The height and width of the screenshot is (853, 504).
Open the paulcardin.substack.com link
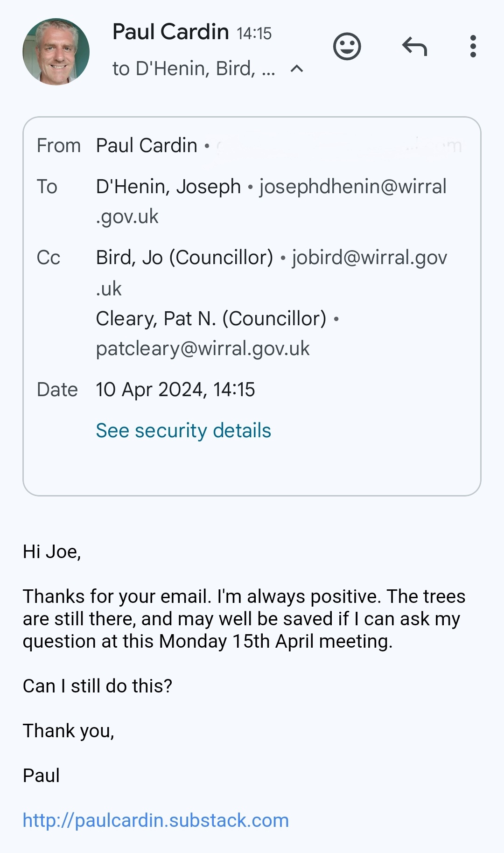point(156,820)
